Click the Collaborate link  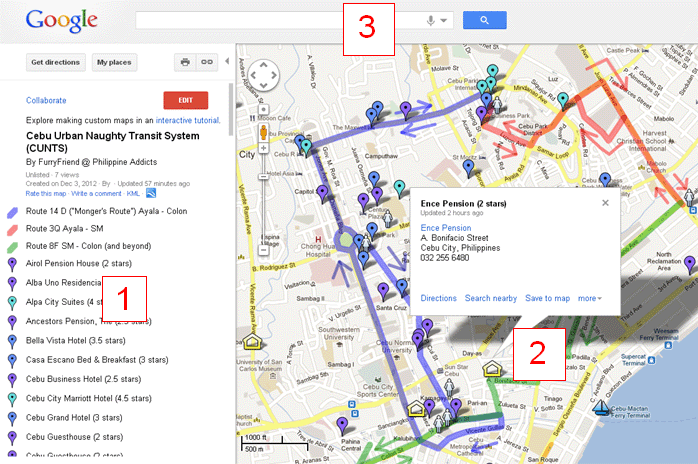point(46,100)
